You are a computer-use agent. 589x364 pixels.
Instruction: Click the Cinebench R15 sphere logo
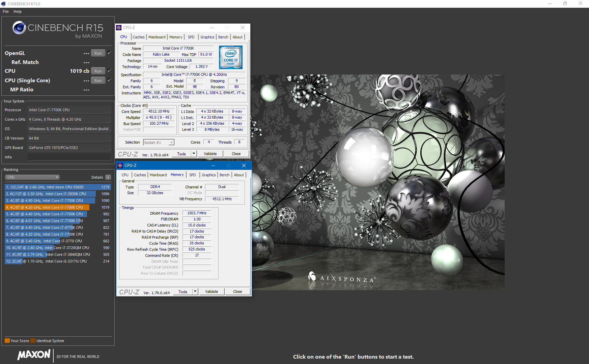[19, 28]
